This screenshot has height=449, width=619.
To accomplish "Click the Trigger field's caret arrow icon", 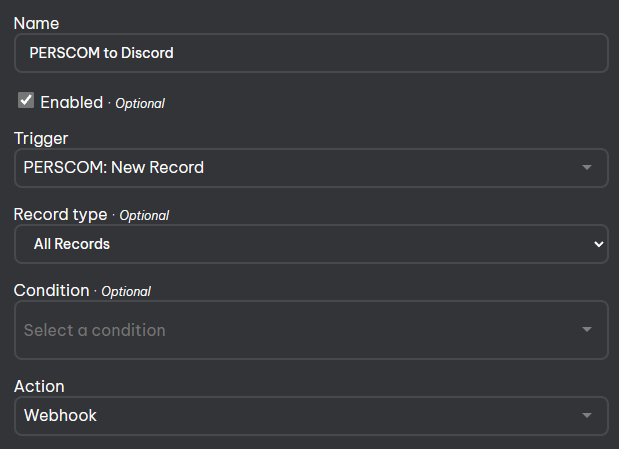I will [587, 168].
